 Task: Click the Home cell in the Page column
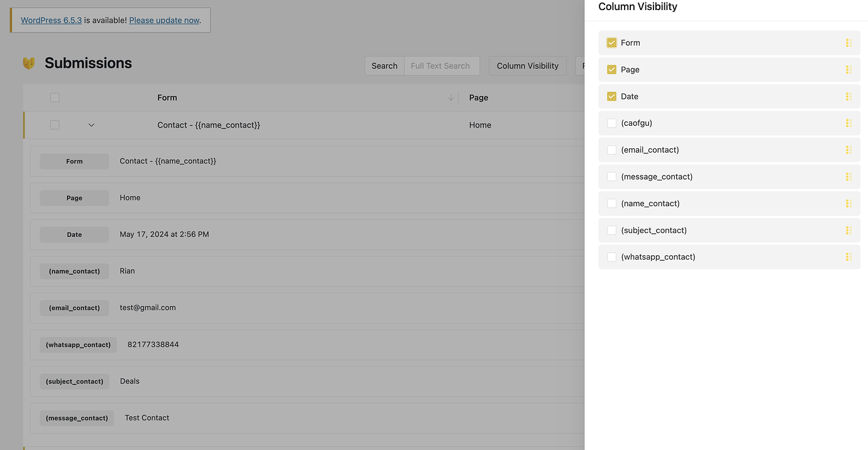pos(480,125)
